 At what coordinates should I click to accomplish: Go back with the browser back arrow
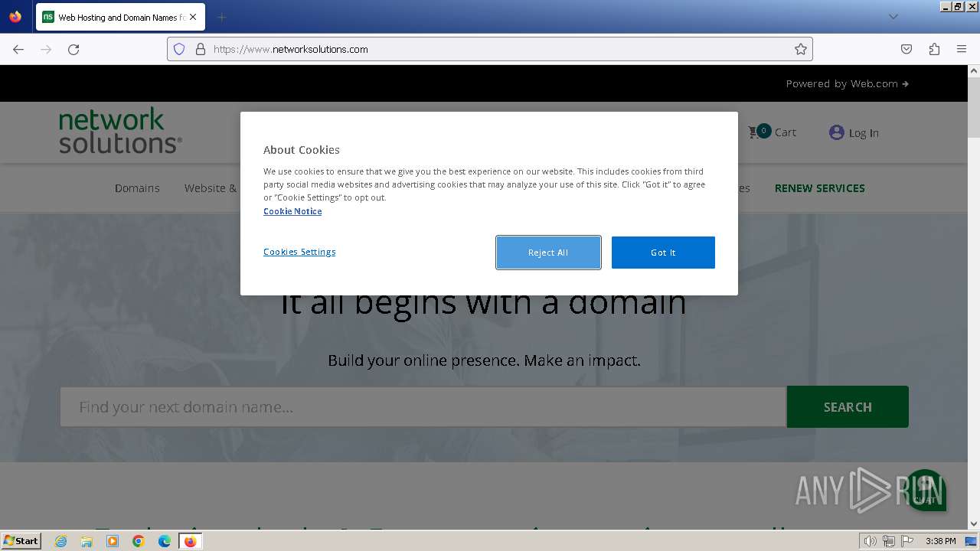(x=18, y=49)
